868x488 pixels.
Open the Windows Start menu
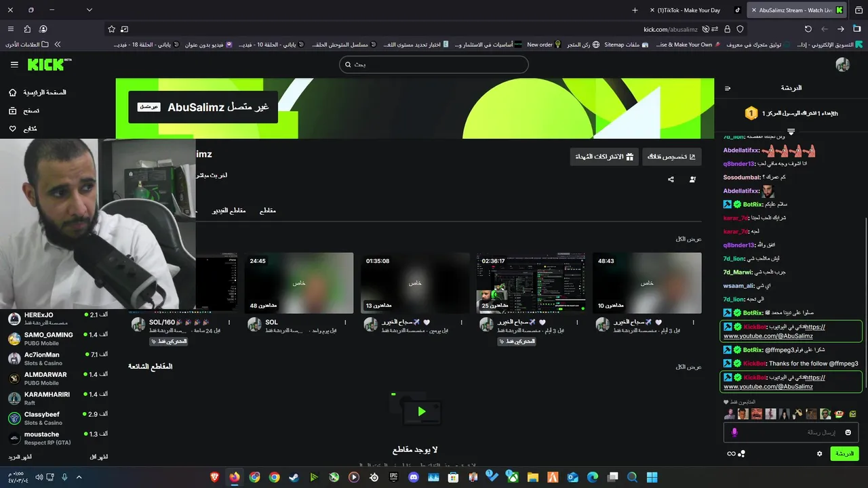pyautogui.click(x=652, y=477)
